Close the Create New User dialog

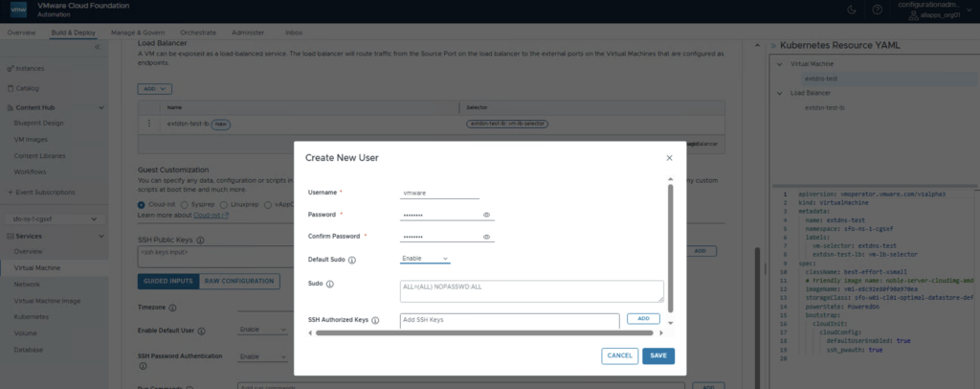669,156
